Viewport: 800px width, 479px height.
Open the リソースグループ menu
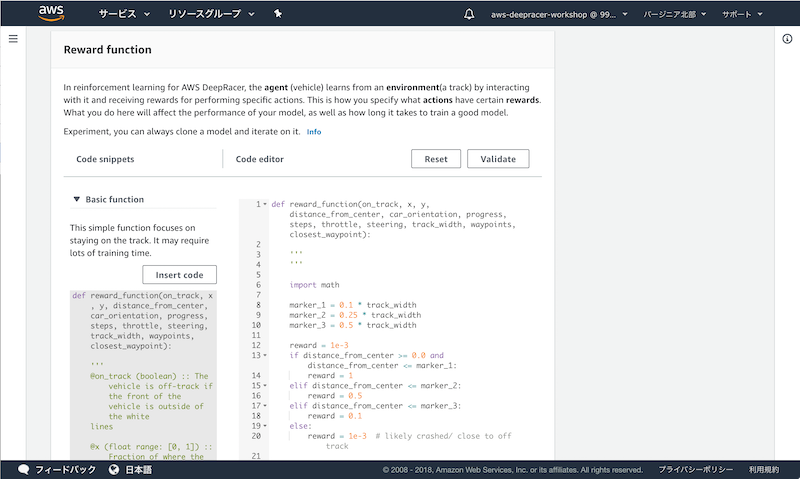(x=211, y=14)
